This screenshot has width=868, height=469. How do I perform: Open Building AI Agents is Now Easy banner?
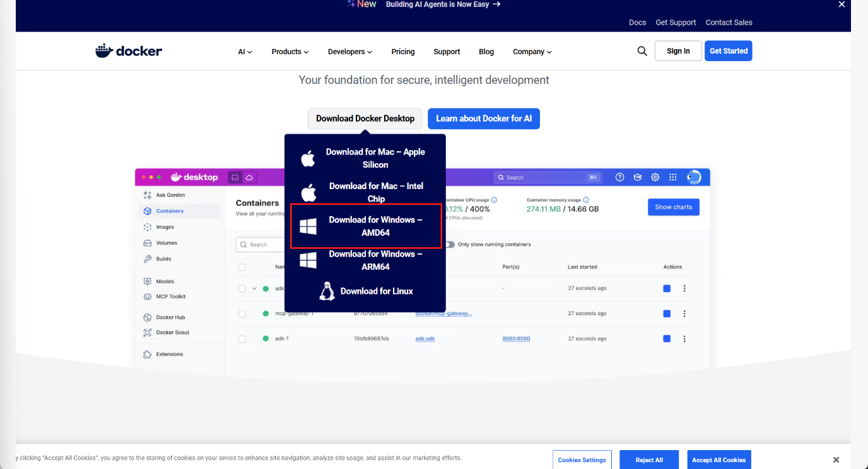[x=443, y=4]
